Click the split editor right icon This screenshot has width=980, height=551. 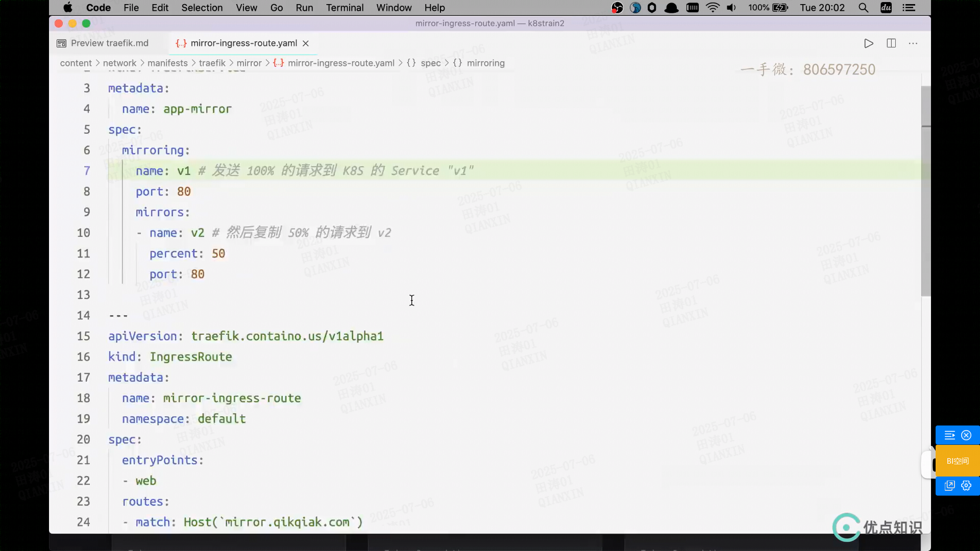click(x=891, y=43)
